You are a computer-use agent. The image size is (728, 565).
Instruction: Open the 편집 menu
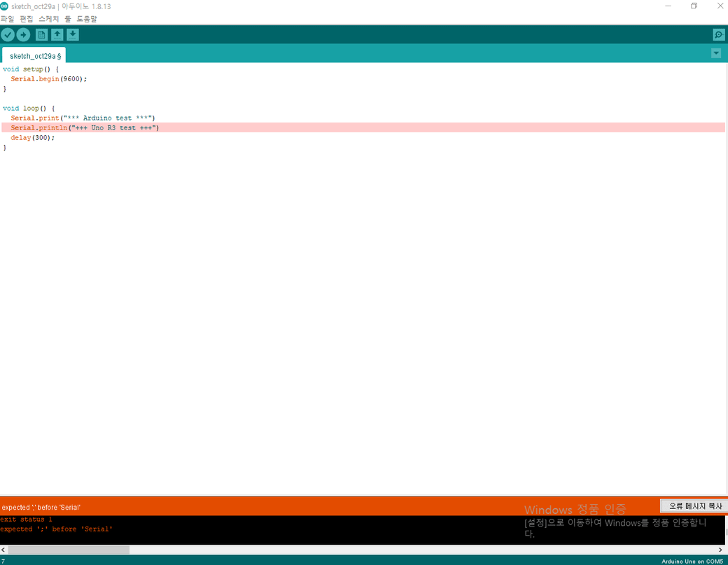27,19
